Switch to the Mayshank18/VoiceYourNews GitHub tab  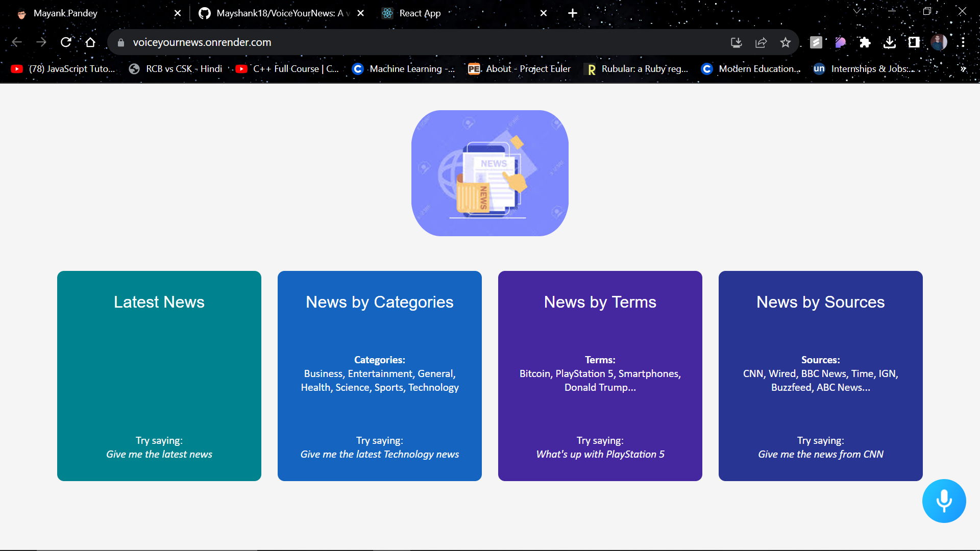point(280,13)
